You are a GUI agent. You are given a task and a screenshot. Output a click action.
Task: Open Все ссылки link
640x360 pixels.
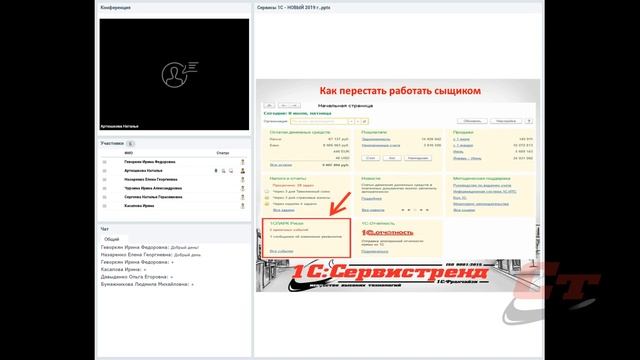point(464,210)
